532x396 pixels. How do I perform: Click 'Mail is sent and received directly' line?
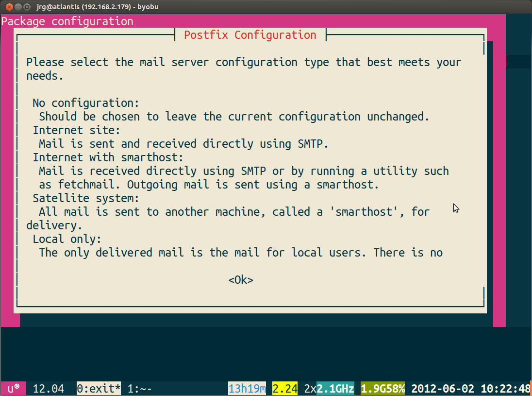pos(183,144)
